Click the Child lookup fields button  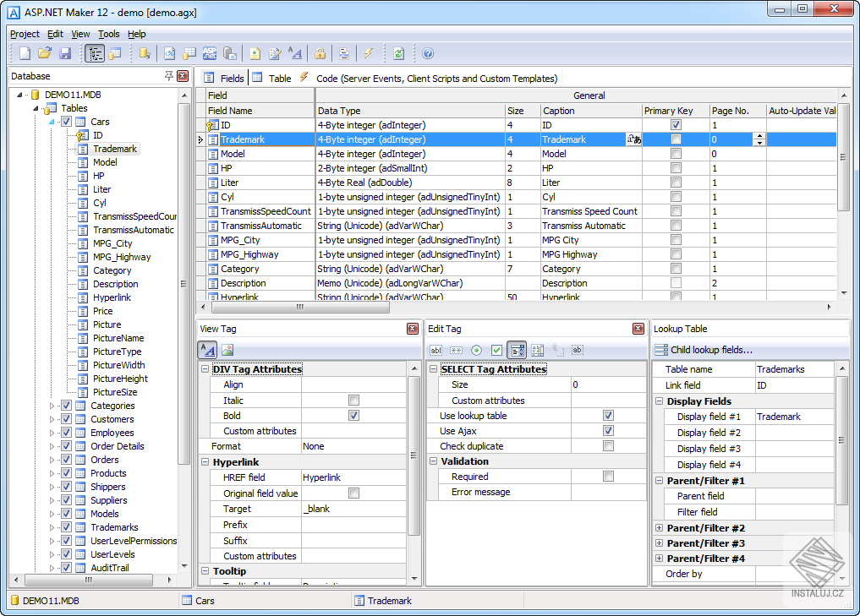click(x=703, y=350)
